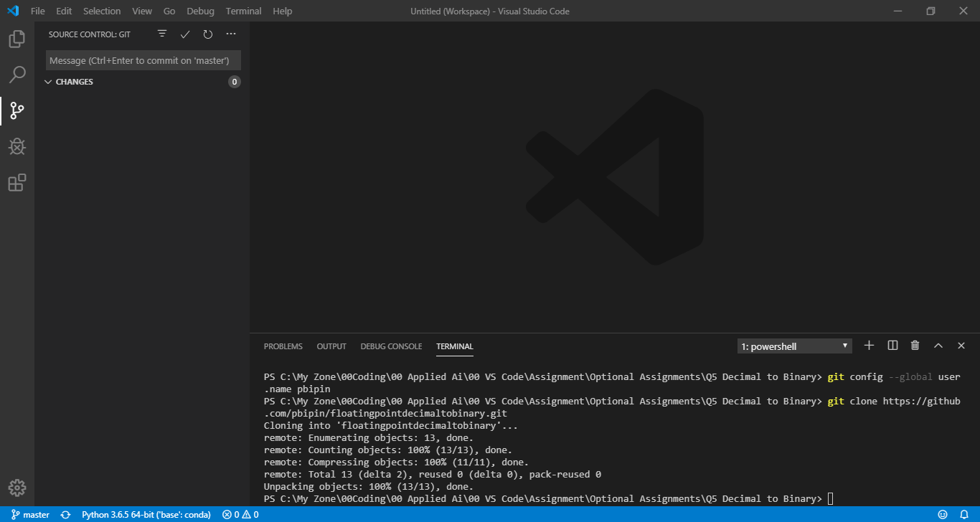Filter the source control changes

161,33
